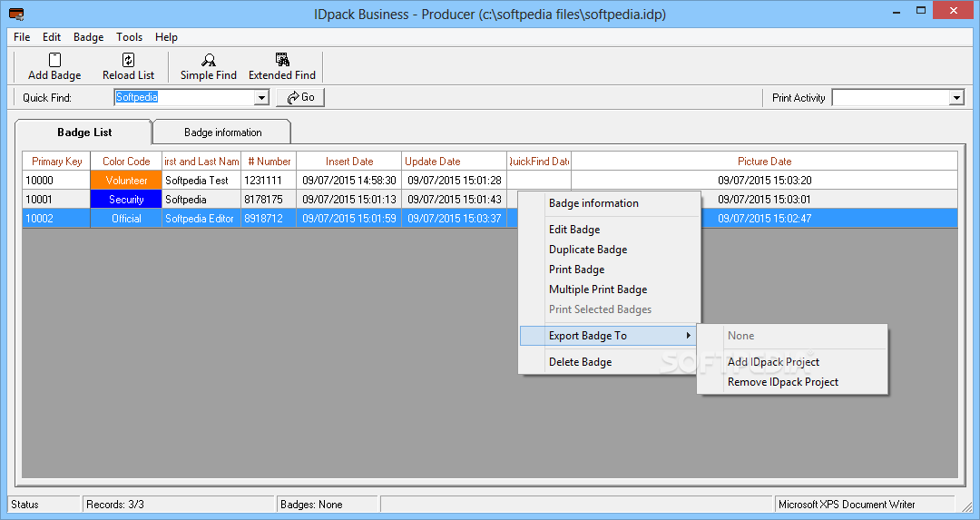The width and height of the screenshot is (980, 520).
Task: Switch to the Badge information tab
Action: (x=222, y=132)
